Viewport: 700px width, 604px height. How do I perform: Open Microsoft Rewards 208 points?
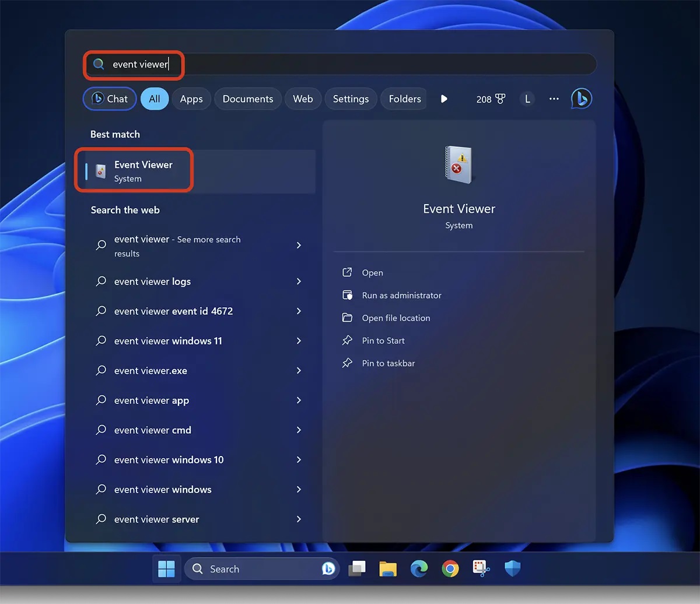tap(491, 99)
